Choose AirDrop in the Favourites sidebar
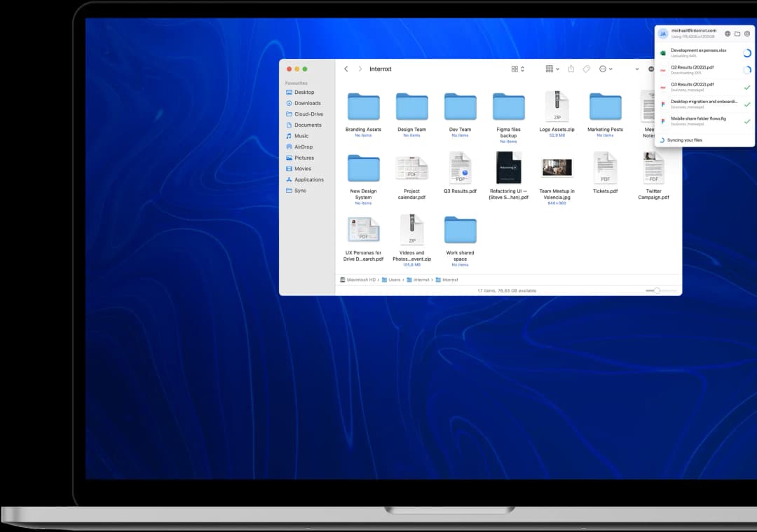Viewport: 757px width, 532px height. point(304,147)
